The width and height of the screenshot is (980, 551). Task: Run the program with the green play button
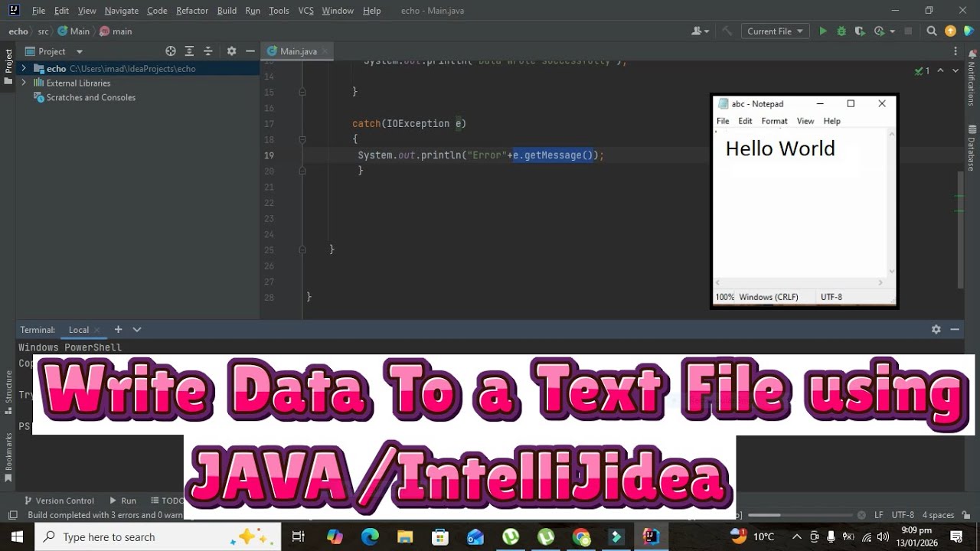click(823, 31)
